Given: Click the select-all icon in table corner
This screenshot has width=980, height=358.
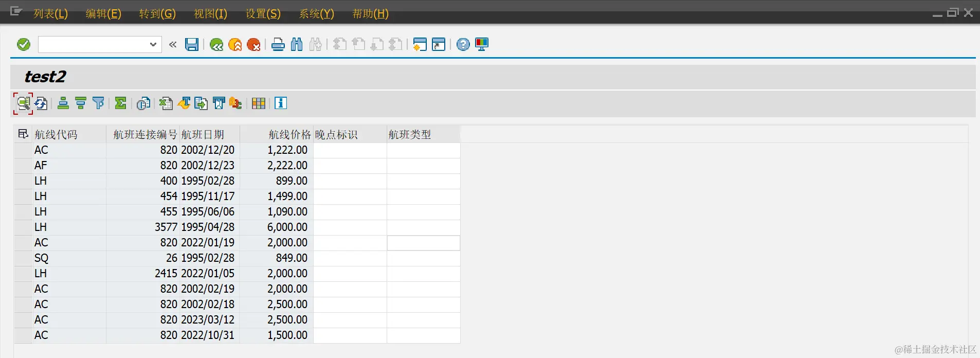Looking at the screenshot, I should click(23, 134).
